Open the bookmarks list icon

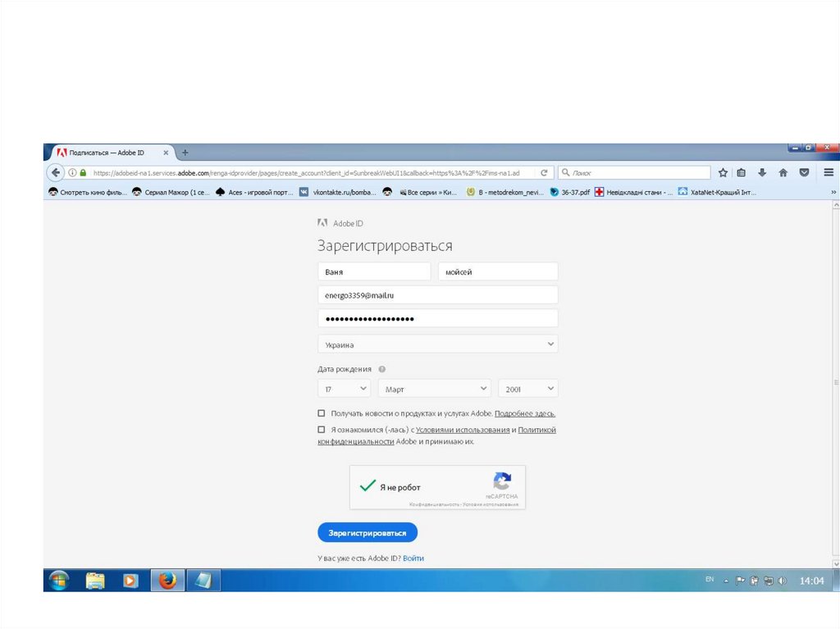coord(742,172)
